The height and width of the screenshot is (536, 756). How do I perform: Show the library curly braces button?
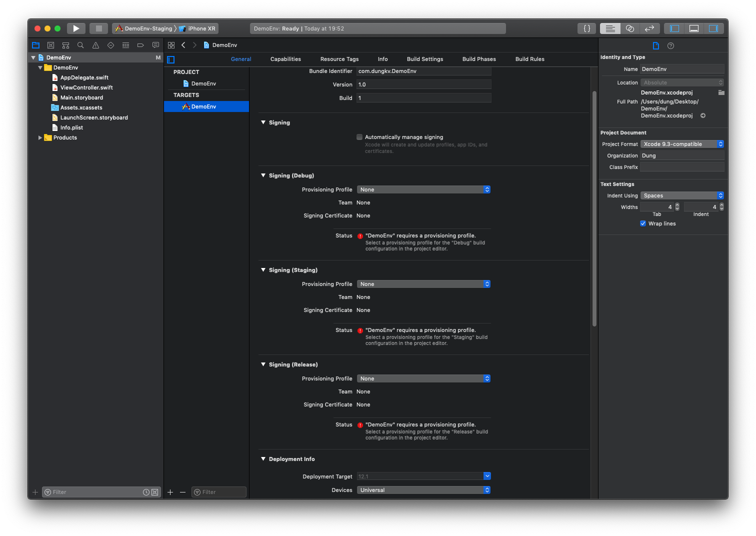click(587, 28)
